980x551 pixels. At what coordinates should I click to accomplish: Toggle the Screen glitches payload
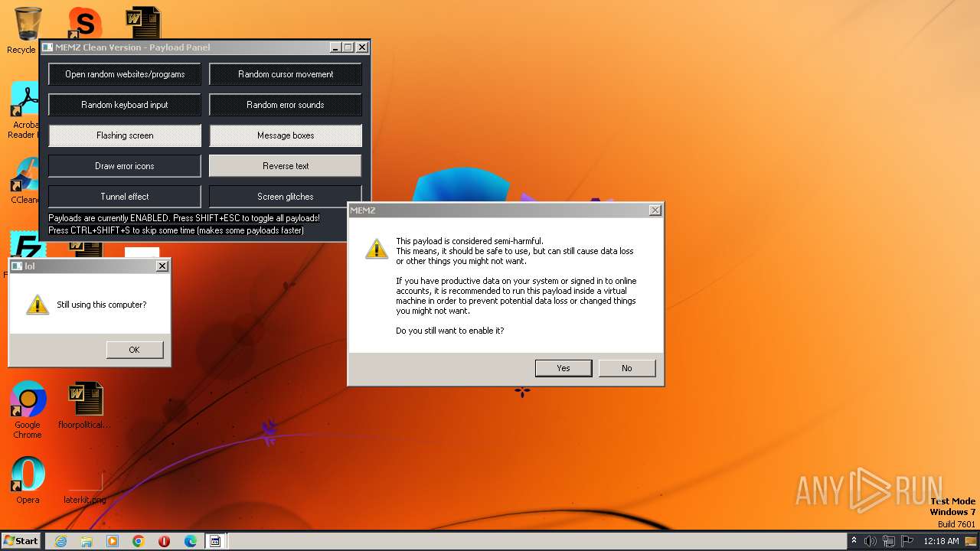286,197
